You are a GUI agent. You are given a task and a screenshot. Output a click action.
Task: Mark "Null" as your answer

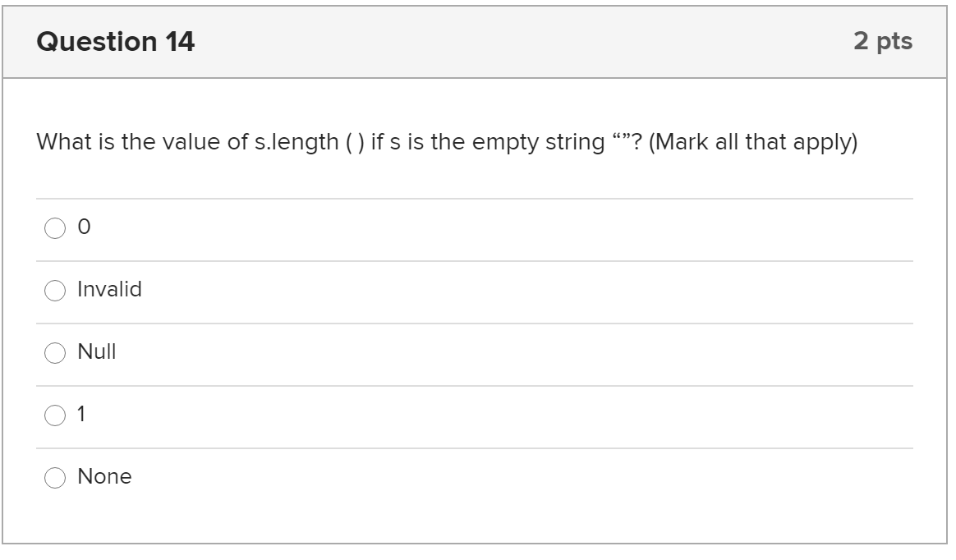pos(54,351)
